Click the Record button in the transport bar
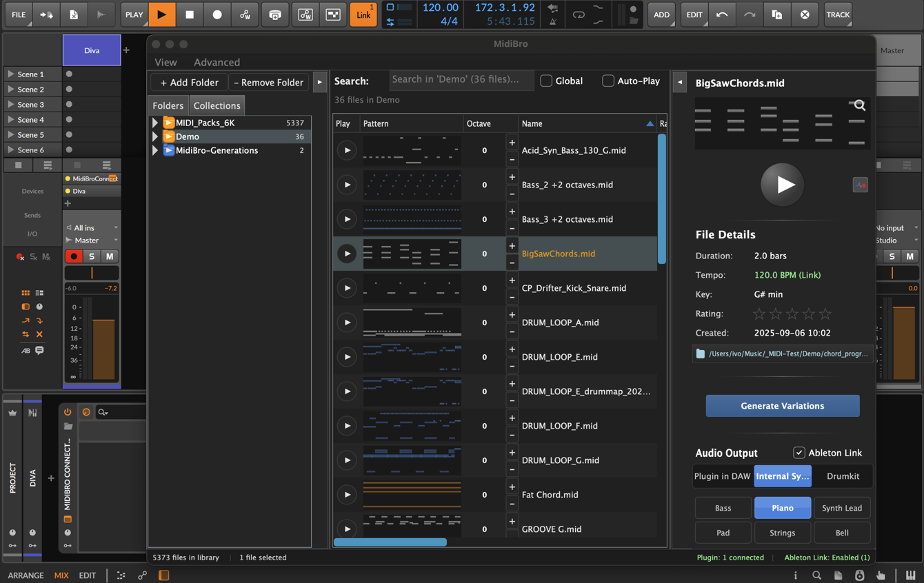The height and width of the screenshot is (583, 924). tap(217, 14)
